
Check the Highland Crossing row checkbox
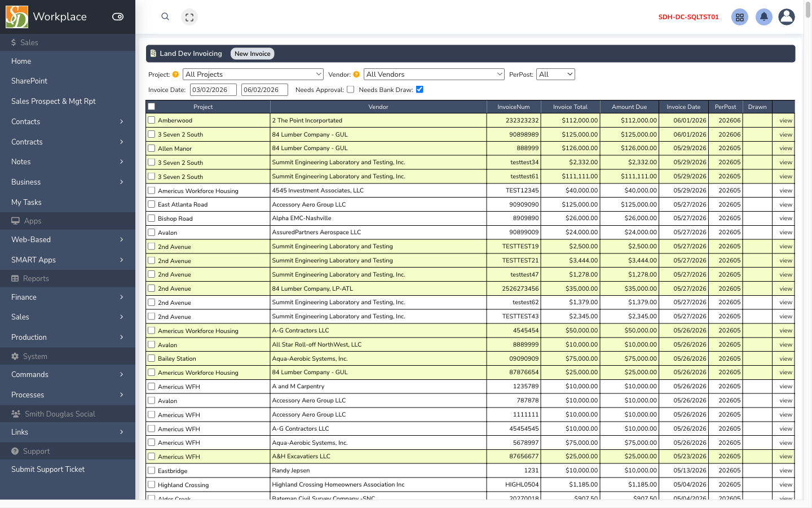click(151, 484)
